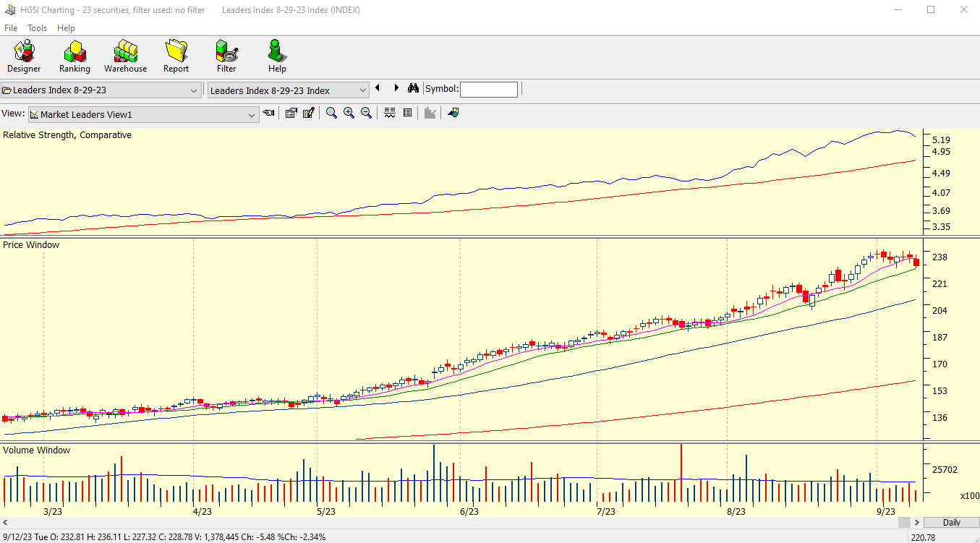Open the Filter tool
Viewport: 980px width, 543px height.
tap(226, 56)
